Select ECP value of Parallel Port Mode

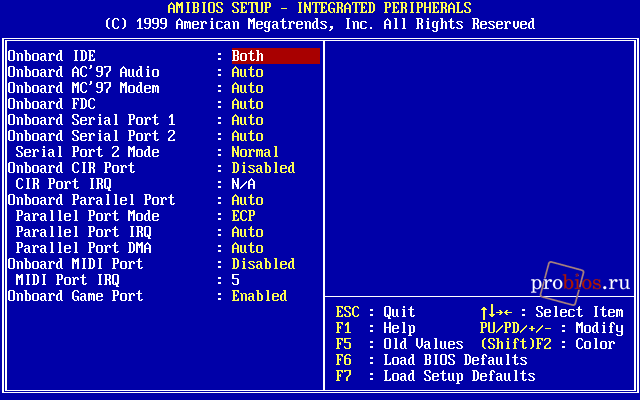(243, 216)
